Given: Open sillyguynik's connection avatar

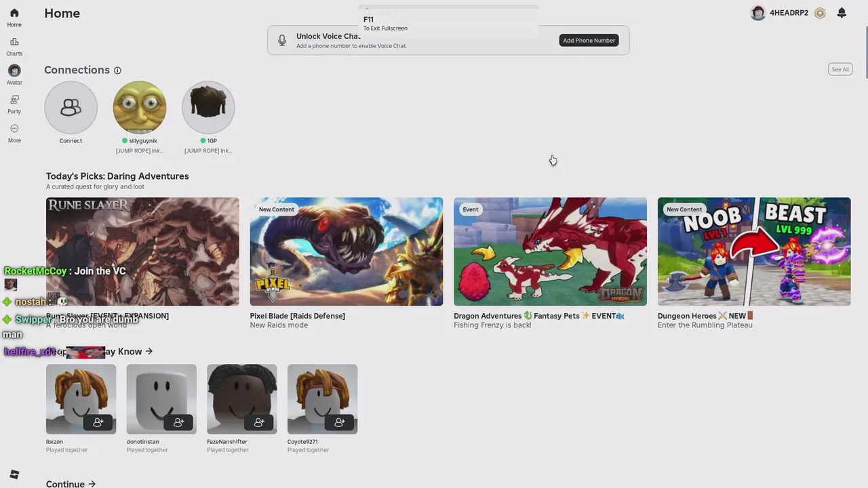Looking at the screenshot, I should click(x=140, y=107).
